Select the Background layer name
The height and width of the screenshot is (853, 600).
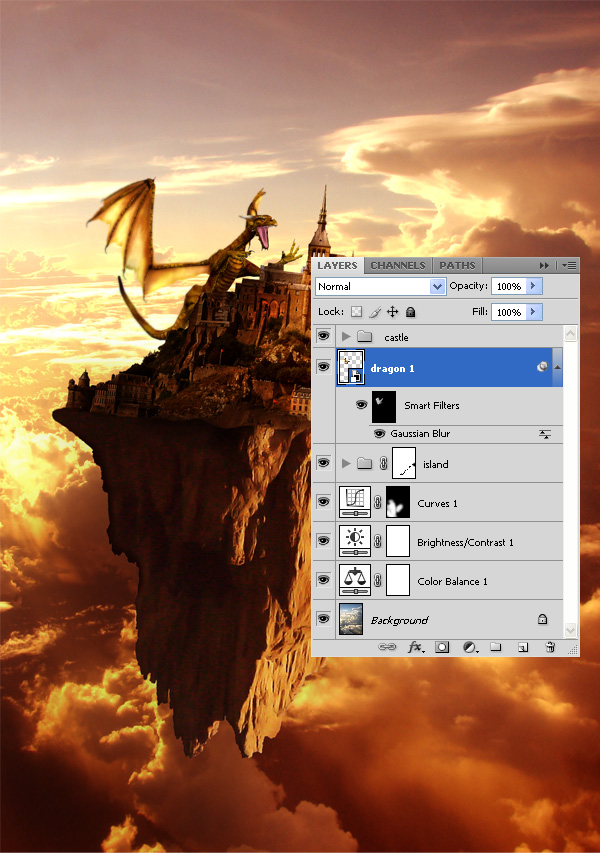click(x=399, y=620)
